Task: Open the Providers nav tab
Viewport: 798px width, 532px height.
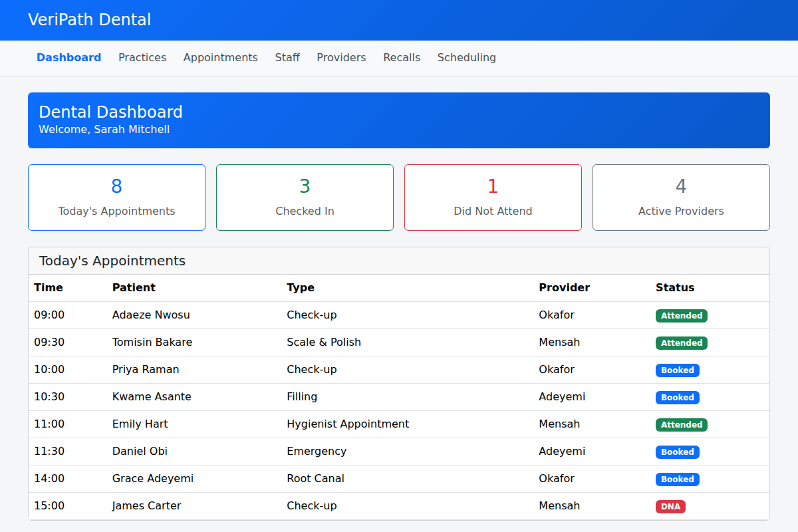Action: coord(341,58)
